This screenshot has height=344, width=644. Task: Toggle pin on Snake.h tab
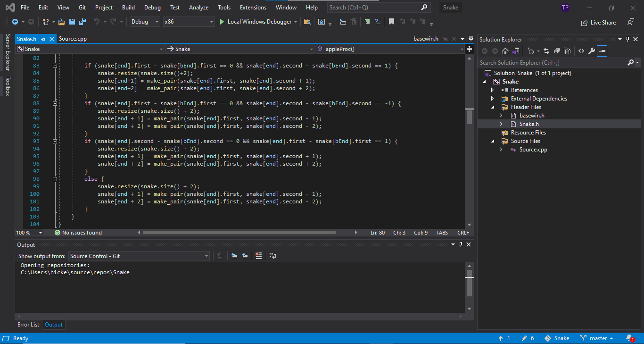coord(43,39)
